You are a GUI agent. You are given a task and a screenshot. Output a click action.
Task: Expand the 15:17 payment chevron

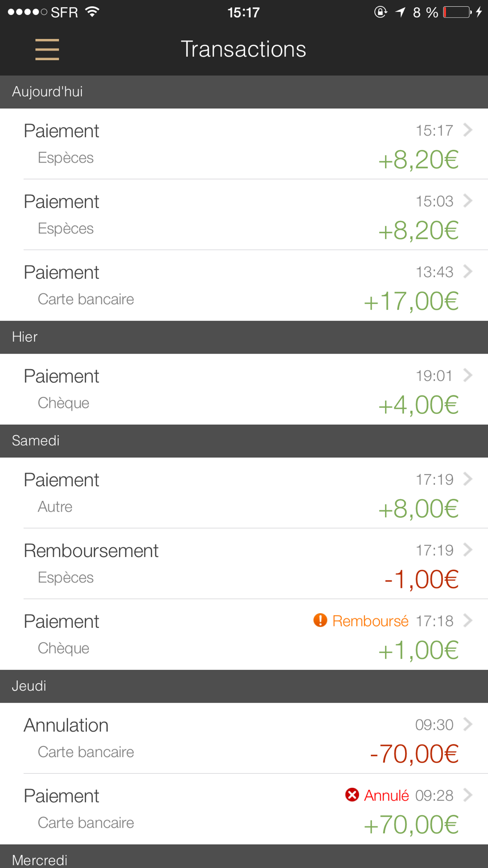(468, 130)
